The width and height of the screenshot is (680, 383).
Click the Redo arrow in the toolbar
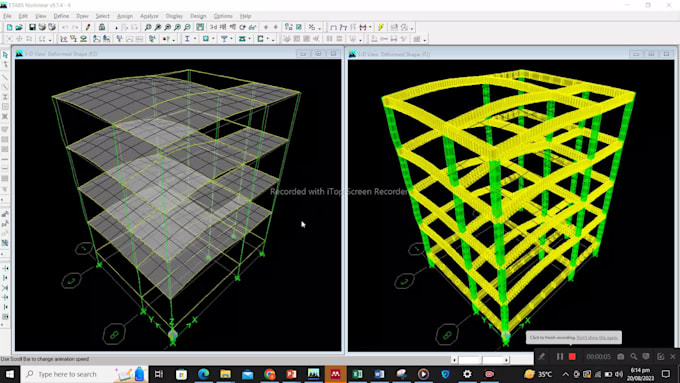[75, 27]
